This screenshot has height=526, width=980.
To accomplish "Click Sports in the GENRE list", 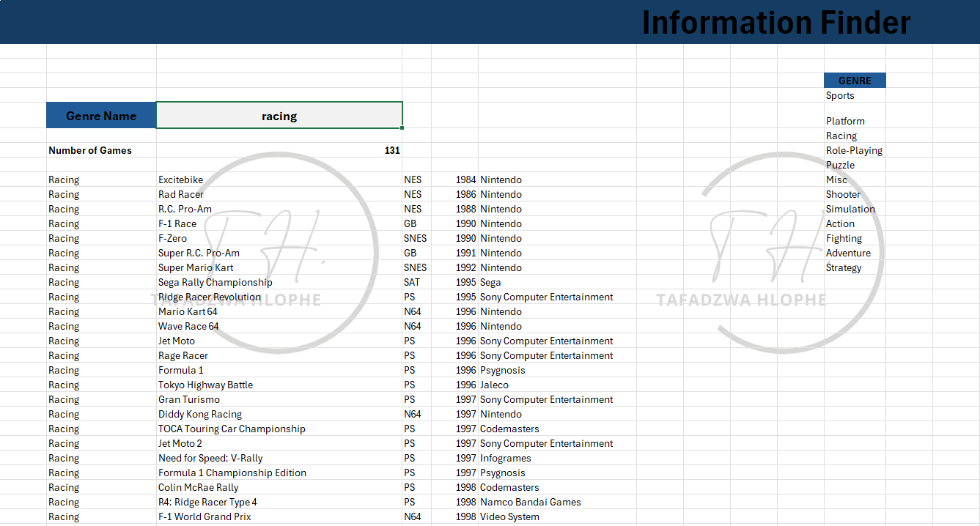I will 840,95.
